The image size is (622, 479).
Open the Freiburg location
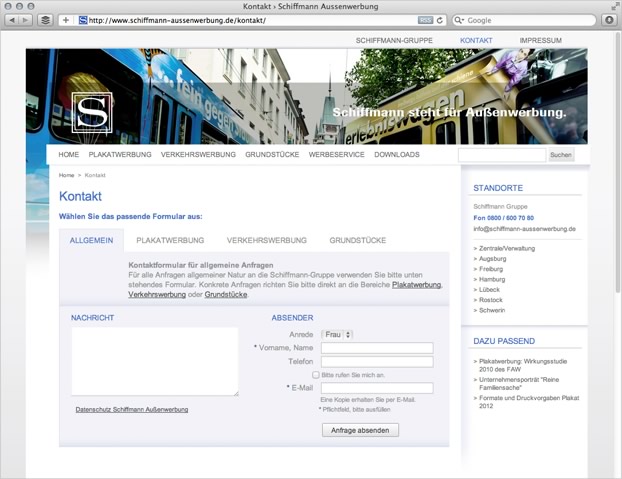pyautogui.click(x=491, y=269)
